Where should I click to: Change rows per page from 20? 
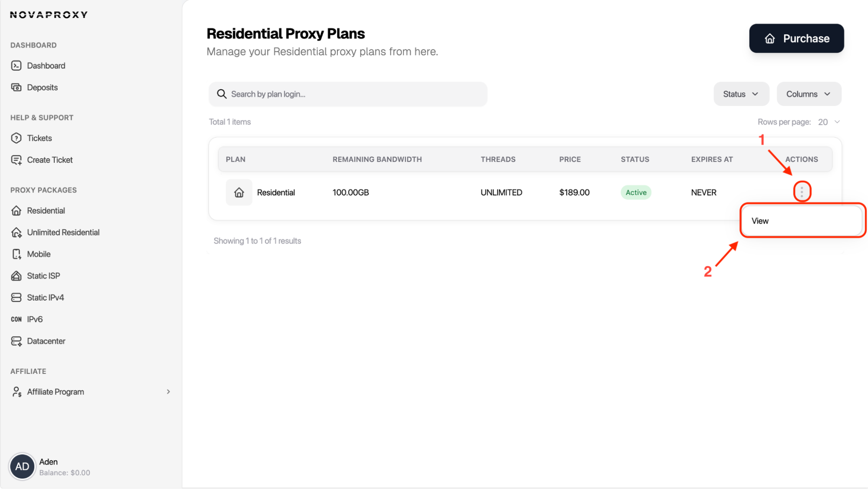pos(827,122)
